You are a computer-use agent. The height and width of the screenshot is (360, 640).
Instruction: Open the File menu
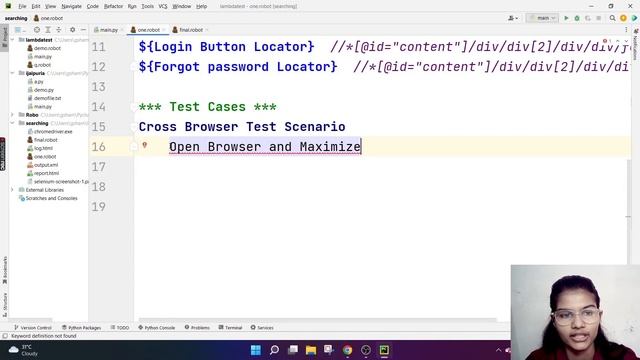pyautogui.click(x=22, y=6)
